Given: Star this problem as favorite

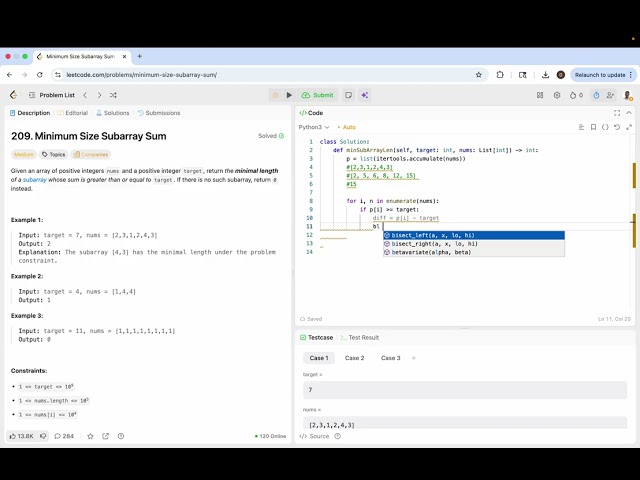Looking at the screenshot, I should point(90,436).
